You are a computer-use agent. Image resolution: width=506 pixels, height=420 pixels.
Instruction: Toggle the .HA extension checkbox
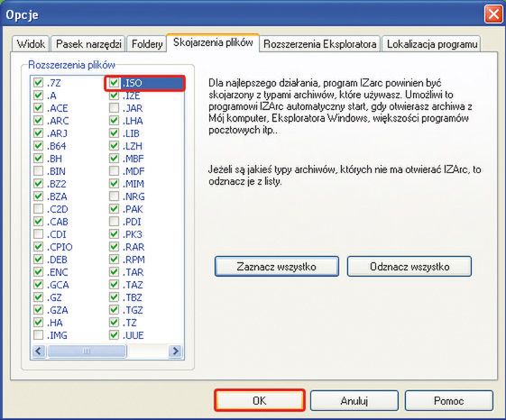click(38, 322)
